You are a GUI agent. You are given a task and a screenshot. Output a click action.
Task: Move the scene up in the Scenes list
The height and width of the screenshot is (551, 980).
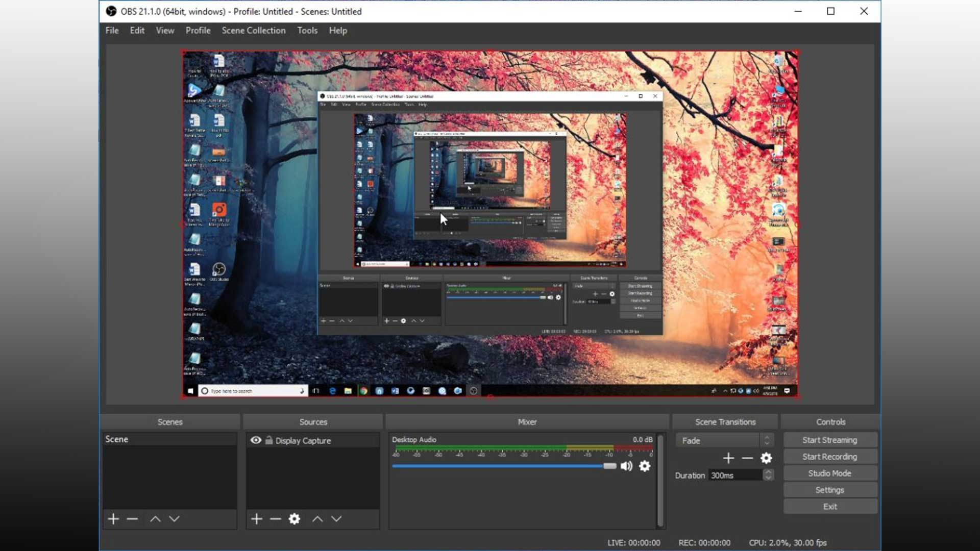point(155,519)
